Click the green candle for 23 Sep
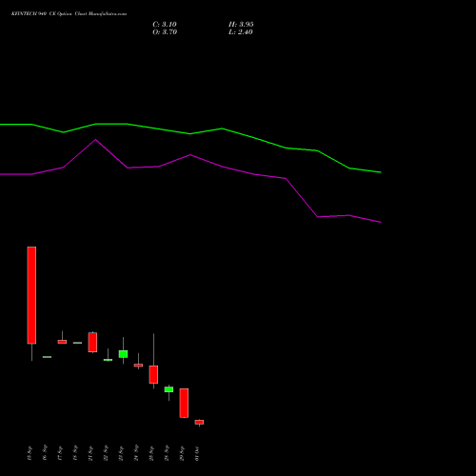 pos(123,354)
